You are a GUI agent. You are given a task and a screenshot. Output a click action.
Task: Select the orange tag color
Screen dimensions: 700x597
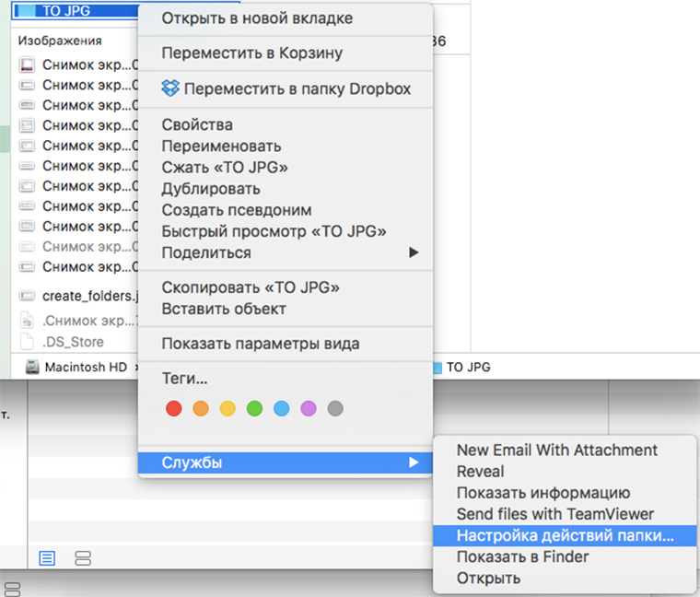point(201,408)
